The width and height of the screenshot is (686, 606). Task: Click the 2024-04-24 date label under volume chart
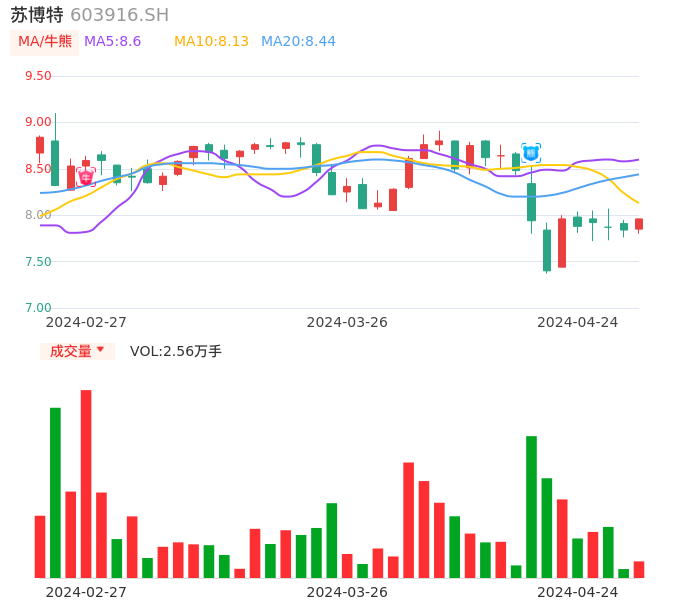point(577,592)
